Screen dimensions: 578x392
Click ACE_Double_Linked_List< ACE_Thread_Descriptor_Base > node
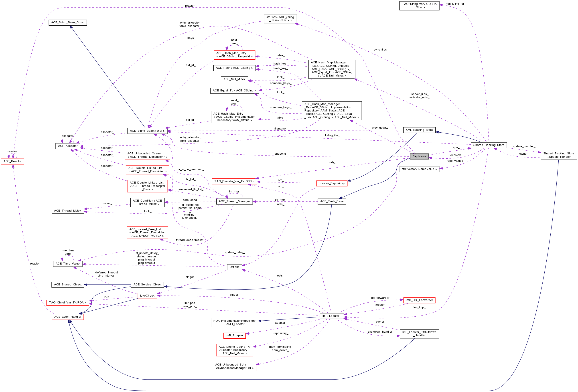[x=147, y=186]
